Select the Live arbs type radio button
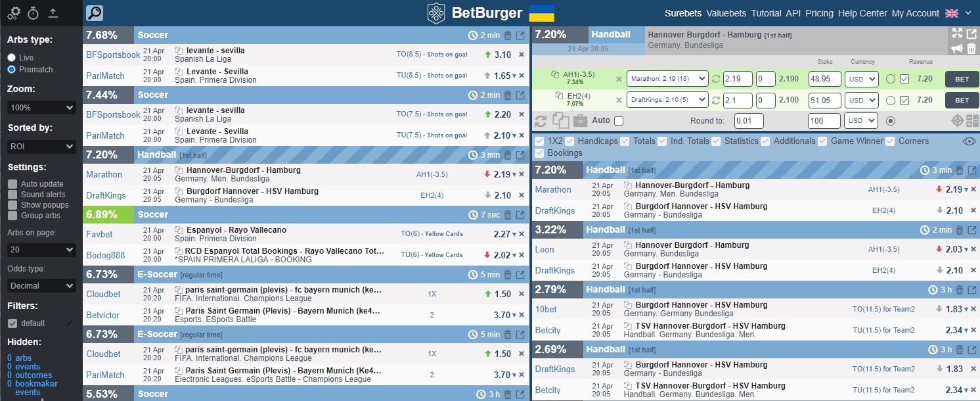Viewport: 980px width, 401px height. click(12, 58)
